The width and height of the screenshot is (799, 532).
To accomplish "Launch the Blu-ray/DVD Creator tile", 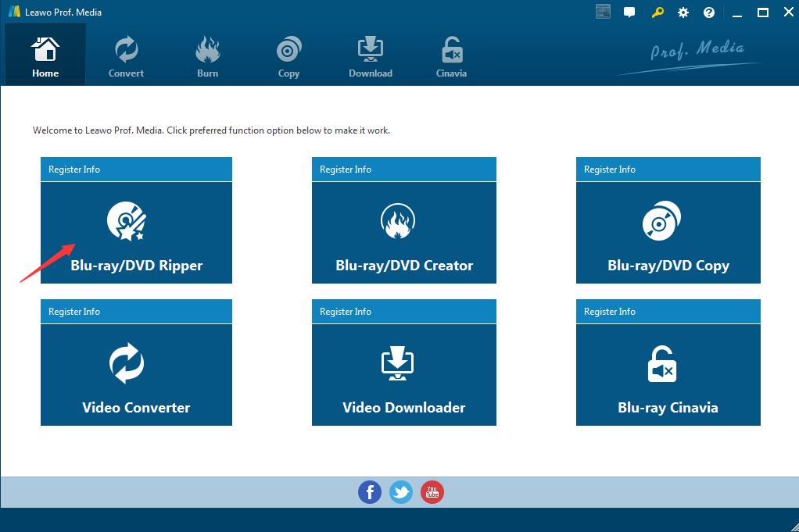I will coord(403,233).
